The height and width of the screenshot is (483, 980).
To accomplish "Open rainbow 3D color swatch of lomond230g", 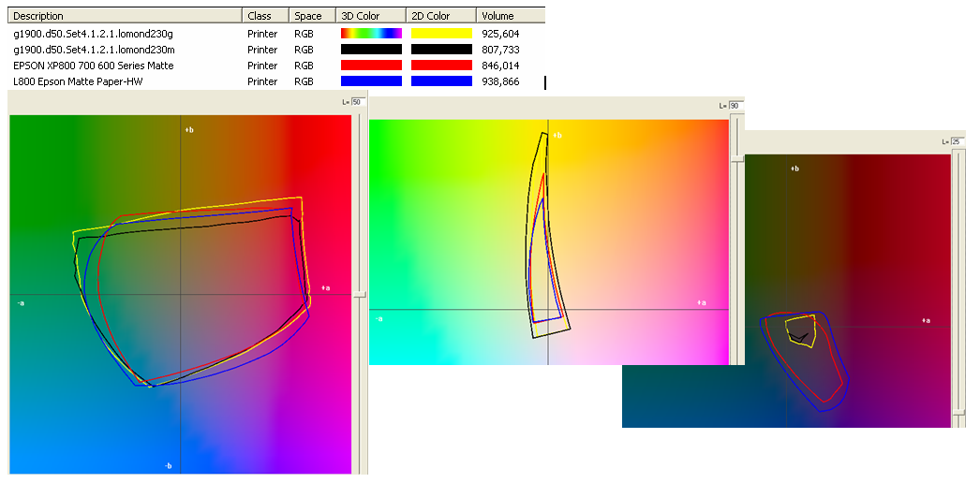I will 371,34.
